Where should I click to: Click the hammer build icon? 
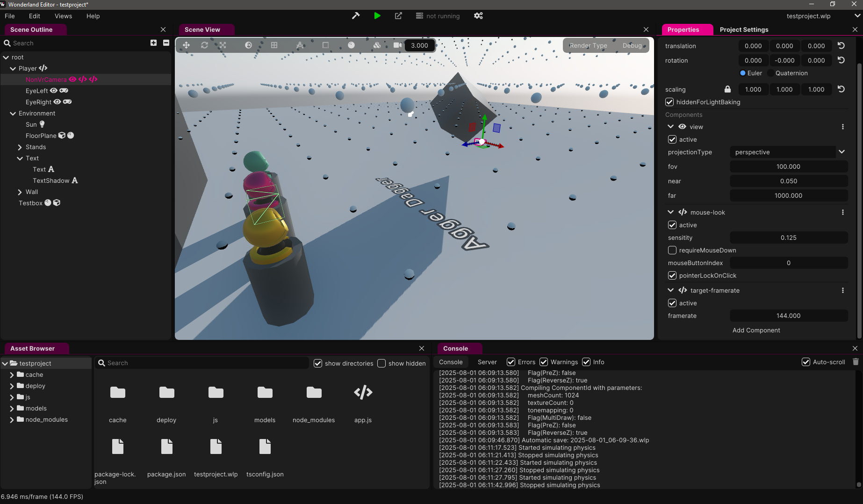[x=356, y=16]
